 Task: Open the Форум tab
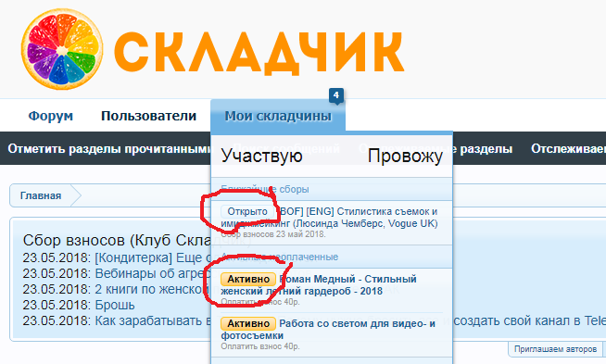(x=51, y=116)
